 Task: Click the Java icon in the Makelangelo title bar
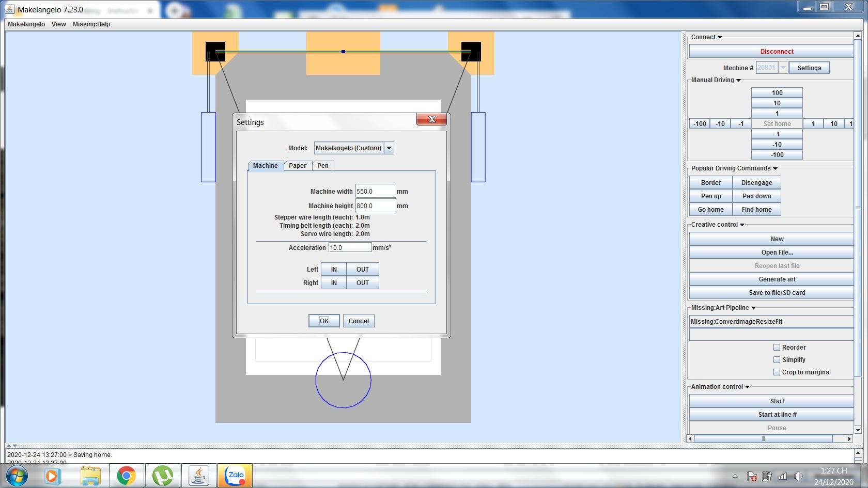click(9, 9)
